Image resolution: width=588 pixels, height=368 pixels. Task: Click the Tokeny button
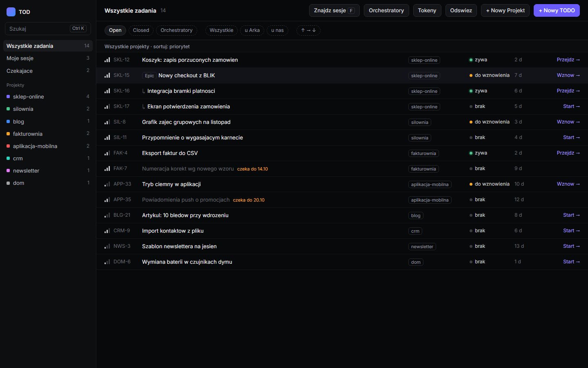point(427,11)
